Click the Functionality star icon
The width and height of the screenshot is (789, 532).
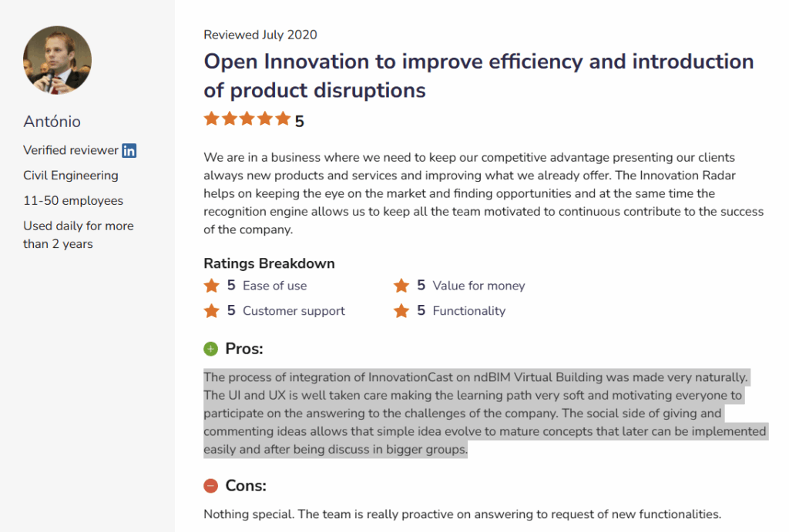pyautogui.click(x=401, y=311)
